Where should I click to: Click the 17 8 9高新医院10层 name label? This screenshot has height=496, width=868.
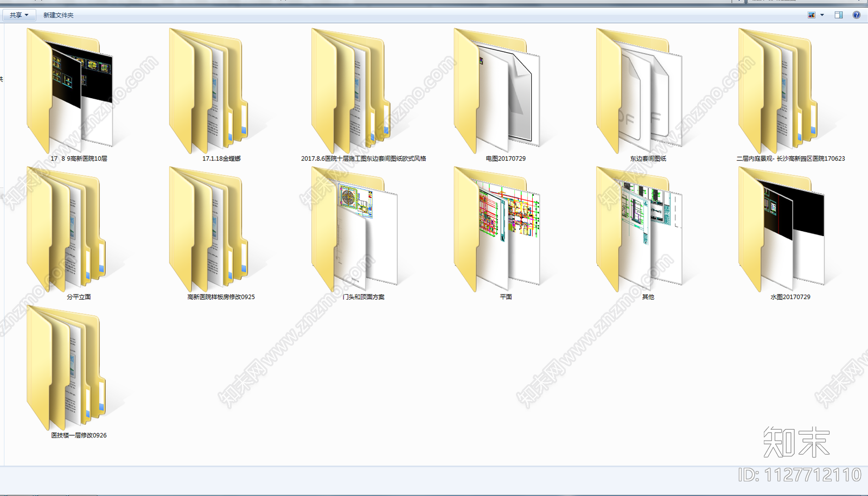(79, 158)
